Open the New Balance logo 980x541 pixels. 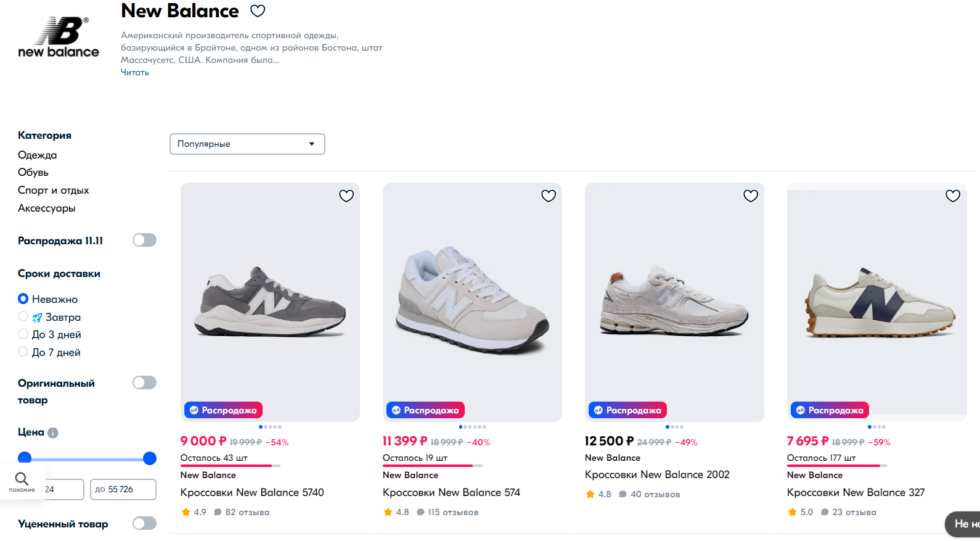59,38
